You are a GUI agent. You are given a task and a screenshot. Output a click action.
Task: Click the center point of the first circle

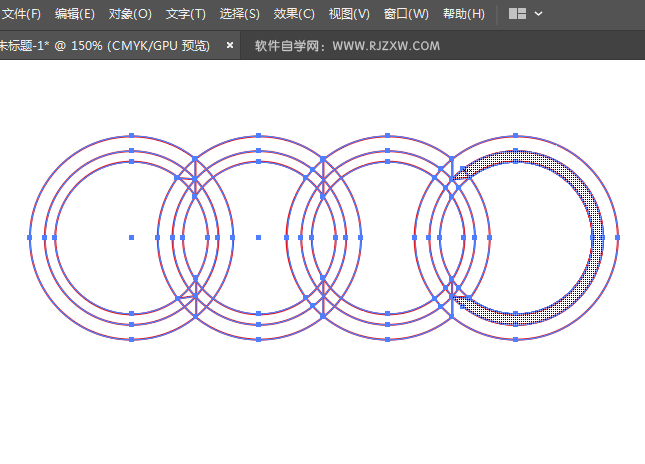click(x=131, y=237)
